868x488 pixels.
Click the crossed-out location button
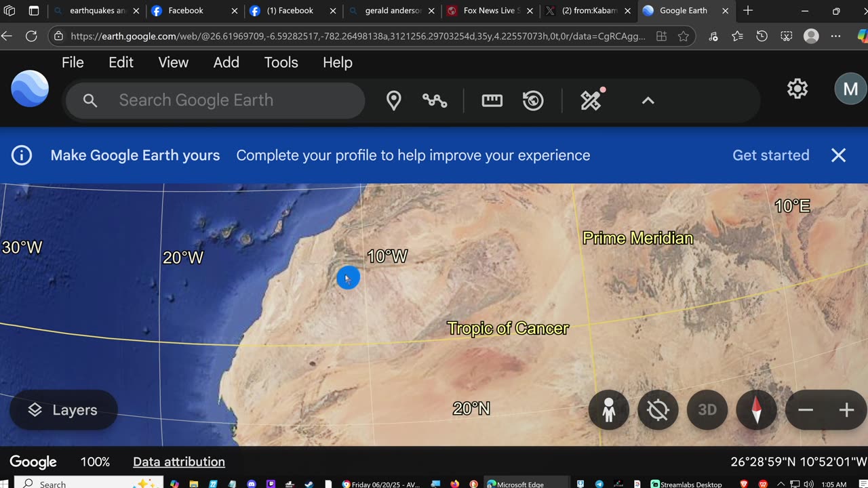tap(658, 409)
